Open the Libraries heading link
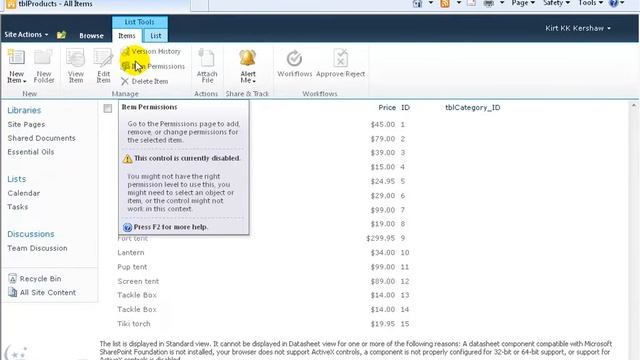The width and height of the screenshot is (640, 360). tap(24, 110)
